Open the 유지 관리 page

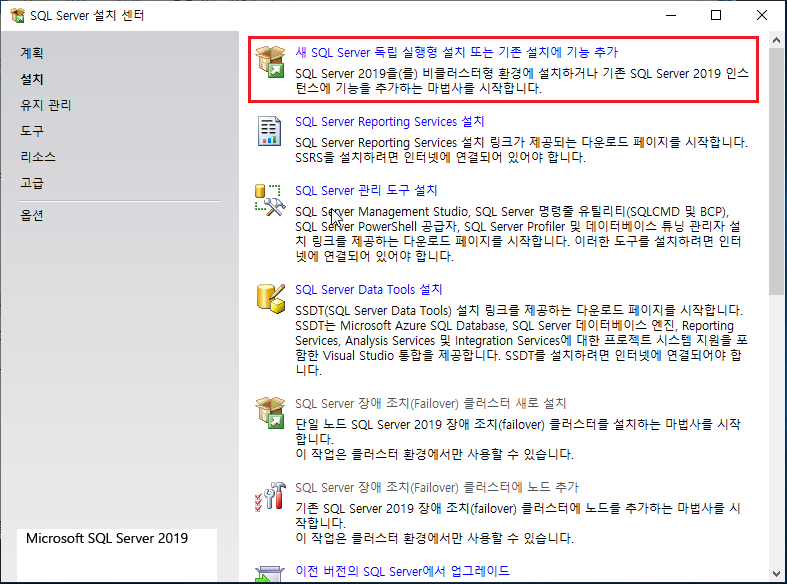pyautogui.click(x=46, y=105)
